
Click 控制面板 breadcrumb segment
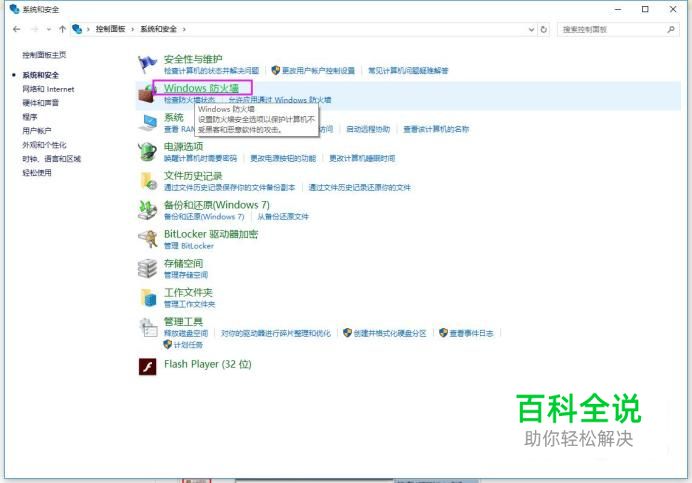(x=110, y=29)
